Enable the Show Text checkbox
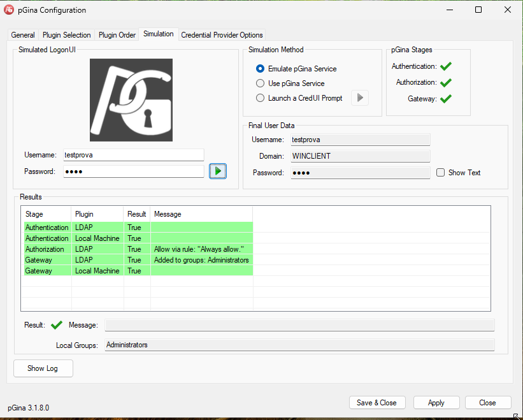Screen dimensions: 523x420 tap(458, 173)
